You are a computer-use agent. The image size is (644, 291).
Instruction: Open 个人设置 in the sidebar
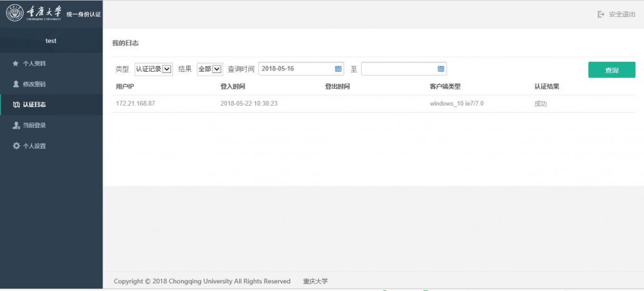tap(35, 146)
